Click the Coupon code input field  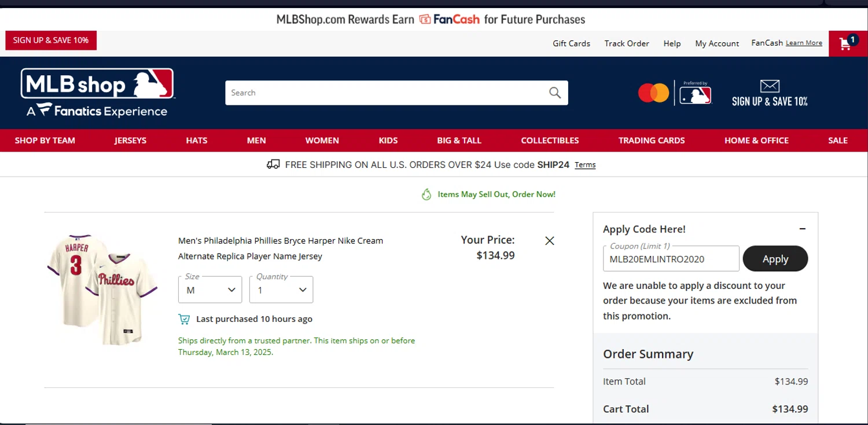(x=671, y=259)
